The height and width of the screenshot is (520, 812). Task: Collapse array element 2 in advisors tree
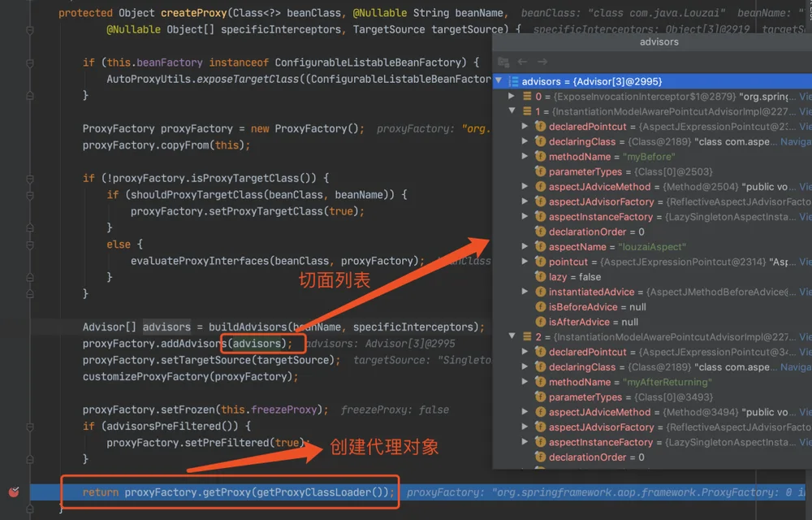512,336
